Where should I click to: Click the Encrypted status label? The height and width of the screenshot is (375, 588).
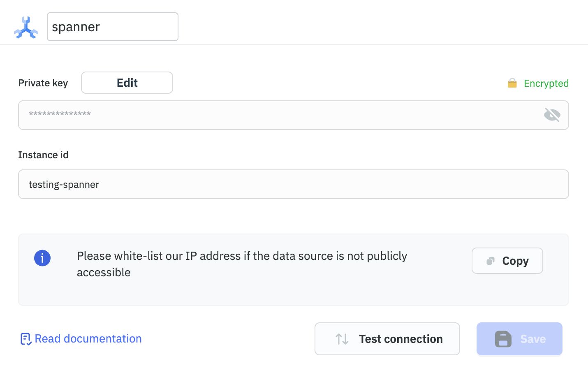pyautogui.click(x=546, y=83)
